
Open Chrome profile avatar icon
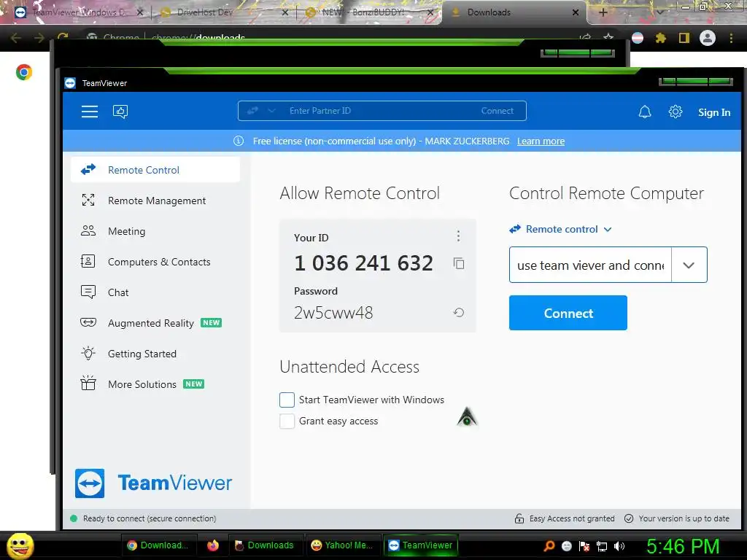coord(708,38)
